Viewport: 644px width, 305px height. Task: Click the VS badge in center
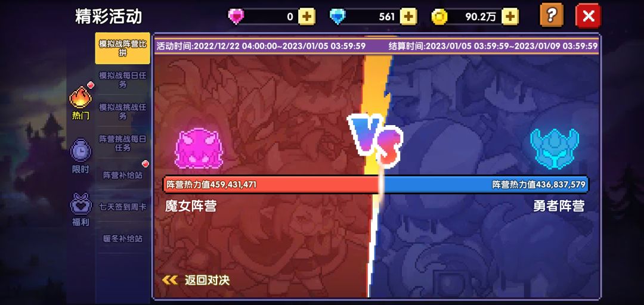point(374,141)
